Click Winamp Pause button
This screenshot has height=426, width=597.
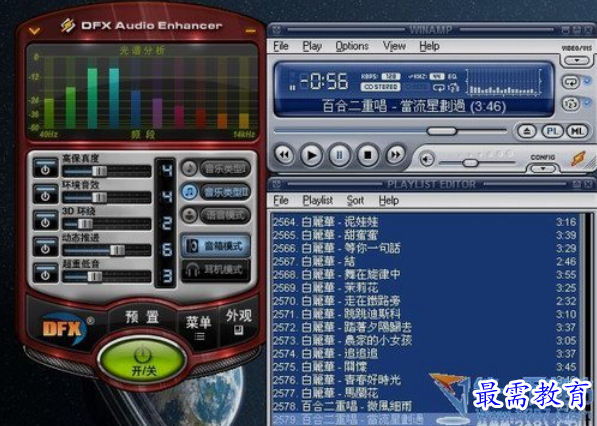(x=339, y=155)
